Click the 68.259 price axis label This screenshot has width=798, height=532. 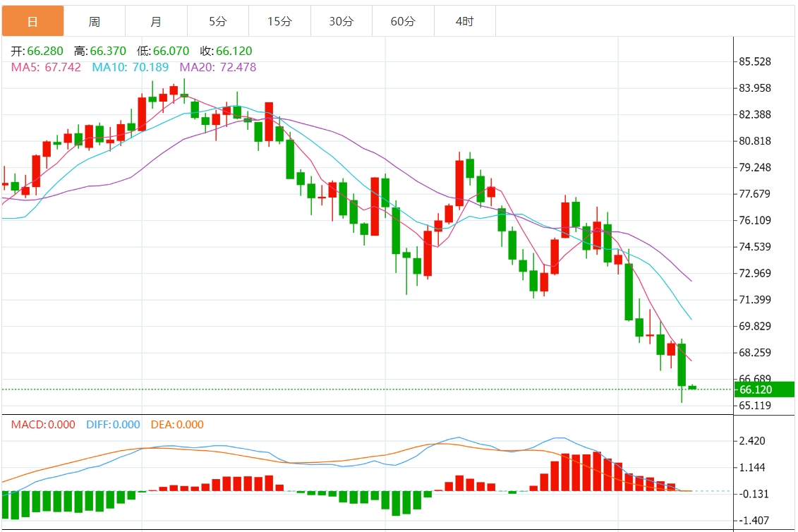(755, 353)
